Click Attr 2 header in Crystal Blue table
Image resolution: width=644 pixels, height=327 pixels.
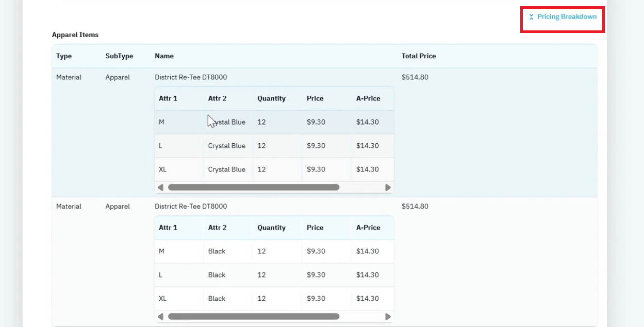click(217, 98)
